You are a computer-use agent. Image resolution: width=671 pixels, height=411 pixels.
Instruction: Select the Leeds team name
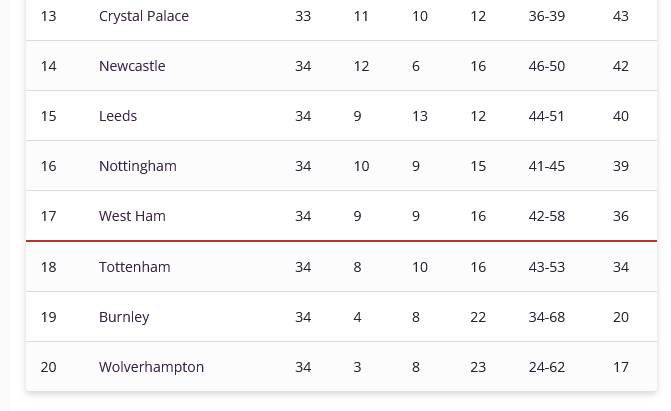click(118, 116)
